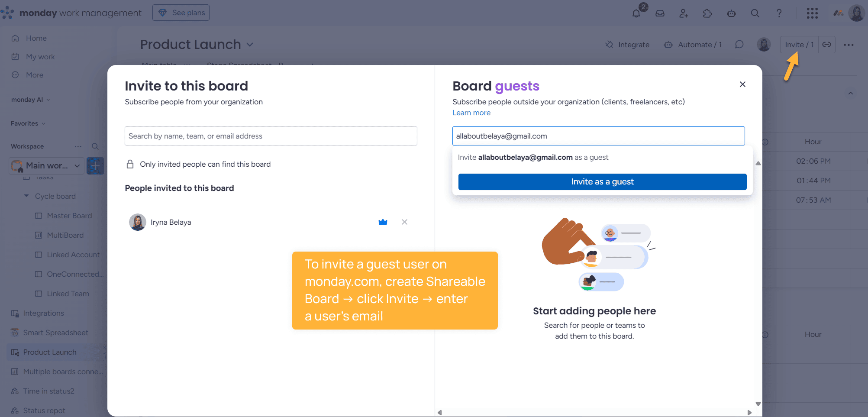Click the user profile avatar at top right
The image size is (868, 417).
[x=856, y=13]
